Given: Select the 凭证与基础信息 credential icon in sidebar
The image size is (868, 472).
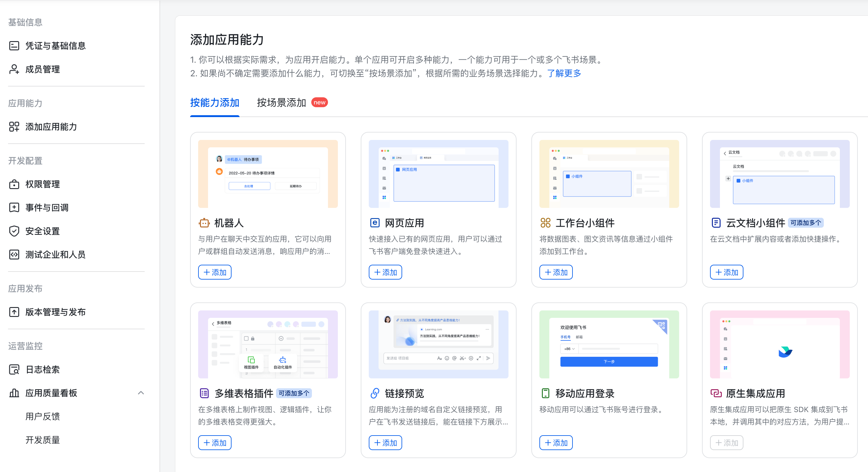Looking at the screenshot, I should click(14, 45).
